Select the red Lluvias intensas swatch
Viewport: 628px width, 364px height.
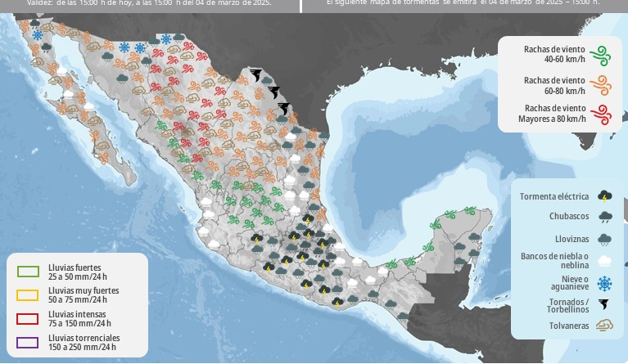(29, 318)
